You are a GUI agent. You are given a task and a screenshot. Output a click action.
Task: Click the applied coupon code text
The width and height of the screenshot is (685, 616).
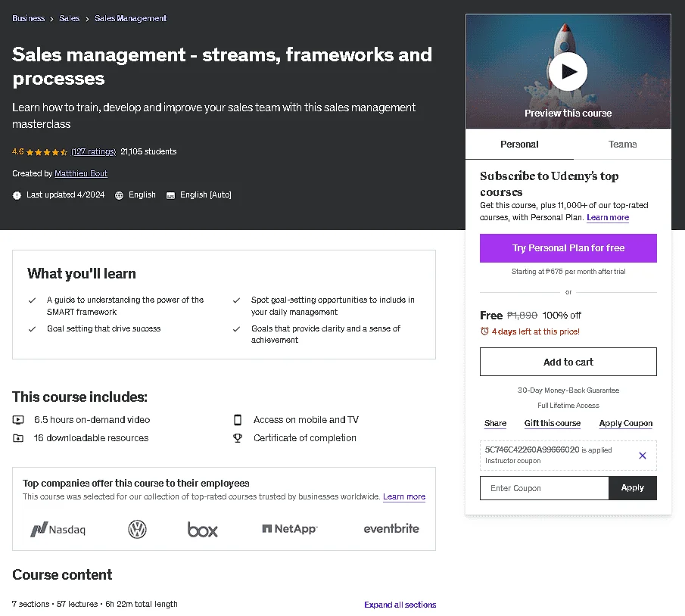click(x=531, y=450)
